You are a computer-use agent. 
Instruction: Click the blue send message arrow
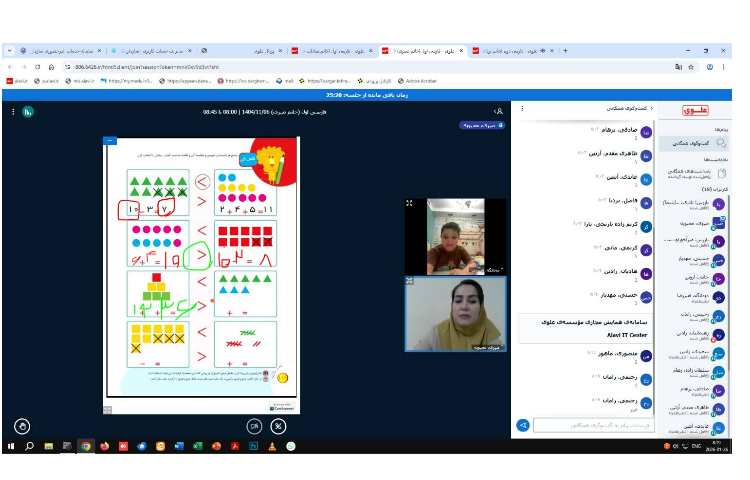coord(522,425)
